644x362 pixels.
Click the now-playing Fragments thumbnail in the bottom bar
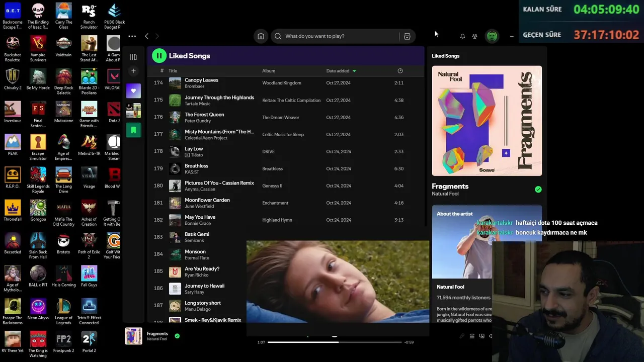pyautogui.click(x=133, y=336)
